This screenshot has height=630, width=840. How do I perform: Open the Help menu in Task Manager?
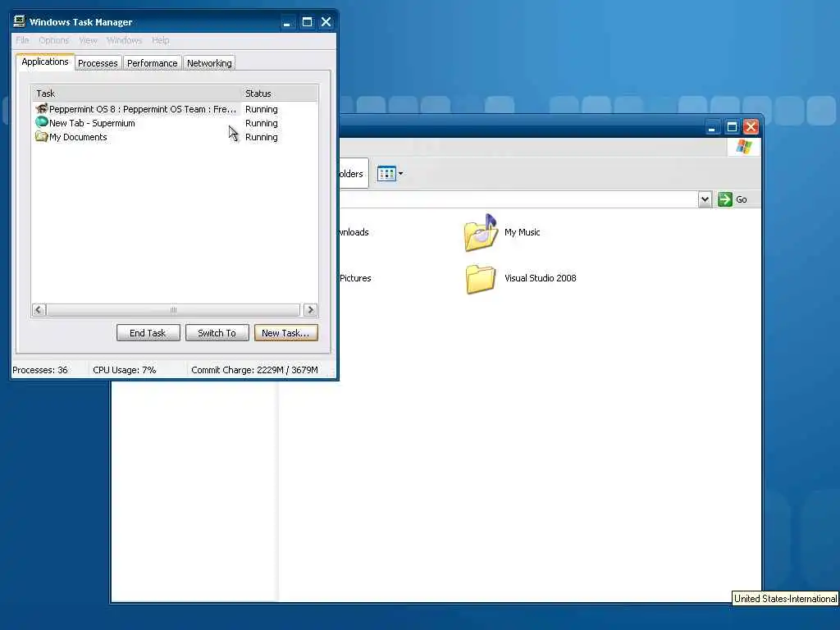pos(160,40)
